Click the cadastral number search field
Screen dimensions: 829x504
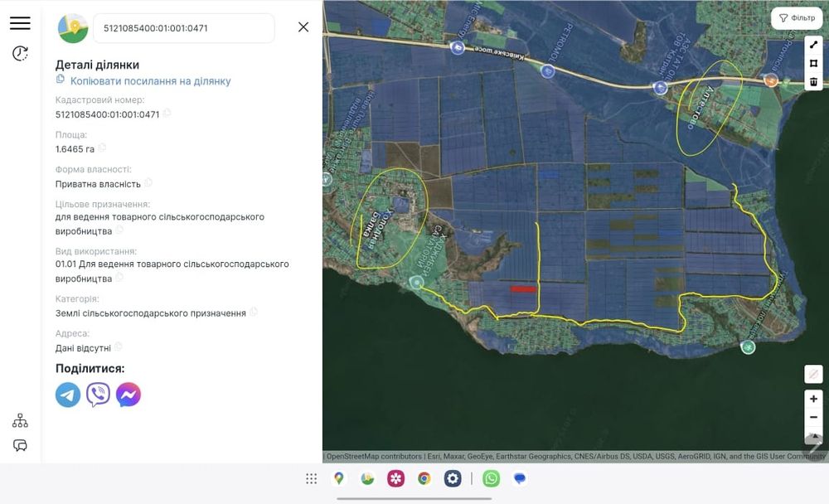click(x=182, y=28)
